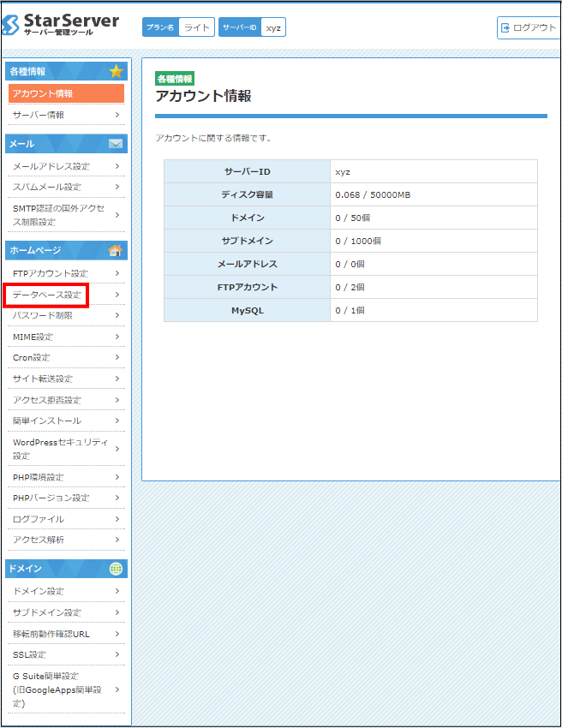Open ログファイル link

(66, 519)
